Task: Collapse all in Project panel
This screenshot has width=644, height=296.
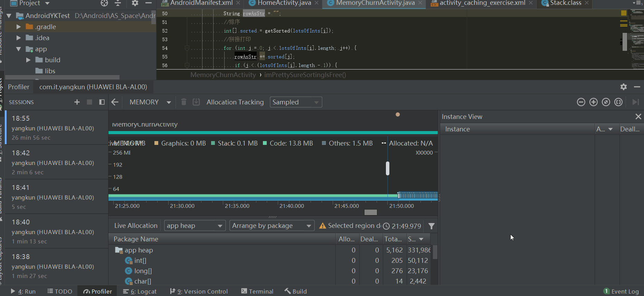Action: click(118, 3)
